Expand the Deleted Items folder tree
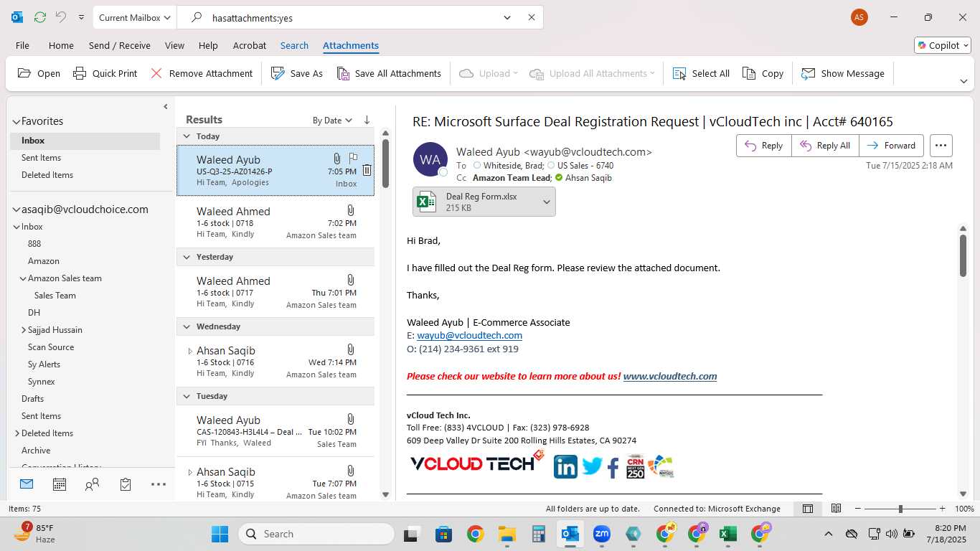The height and width of the screenshot is (551, 980). click(17, 433)
